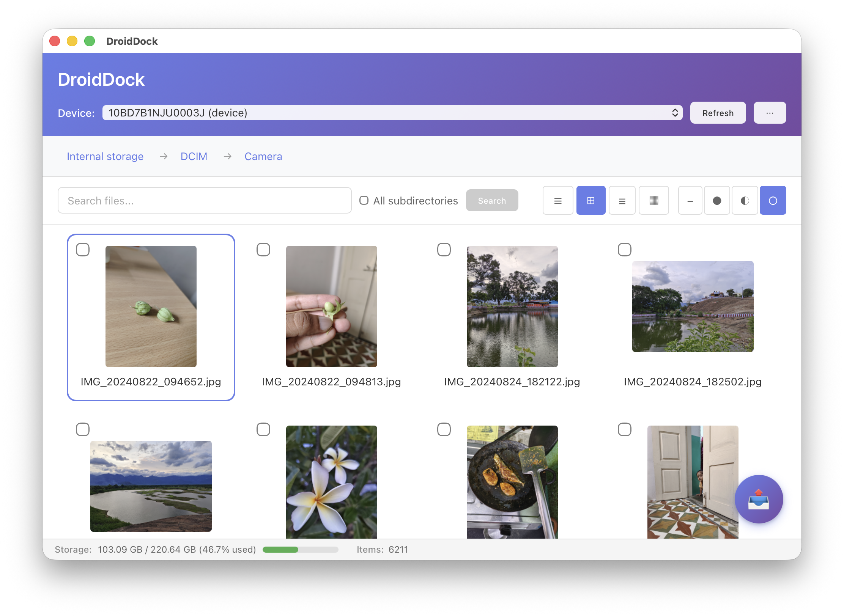844x616 pixels.
Task: Navigate to the DCIM breadcrumb
Action: click(x=194, y=156)
